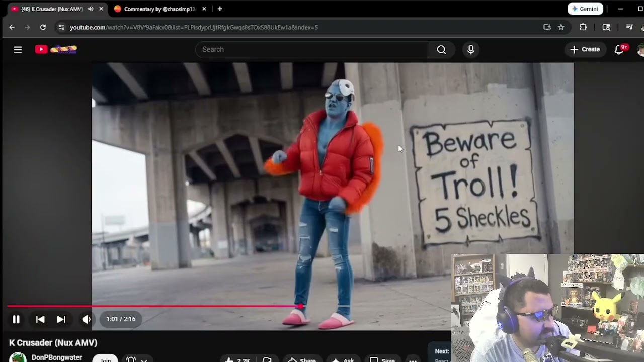Pause the video

pos(16,319)
